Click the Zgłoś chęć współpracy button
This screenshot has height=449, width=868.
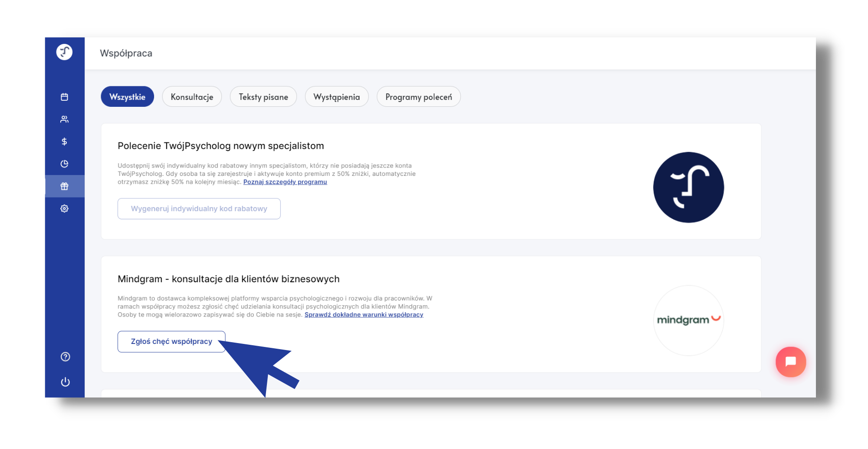[x=171, y=342]
